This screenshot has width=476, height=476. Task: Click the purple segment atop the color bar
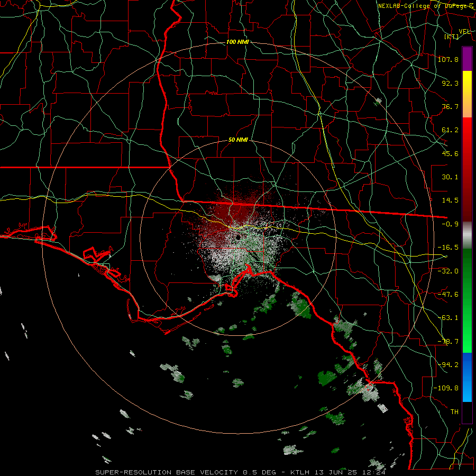(x=467, y=59)
